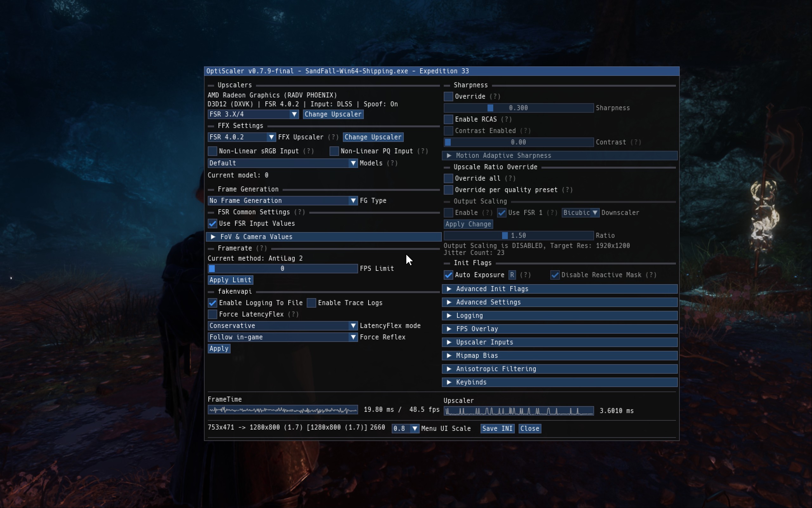812x508 pixels.
Task: Click the (?) help beside Enable RCAS
Action: tap(506, 119)
